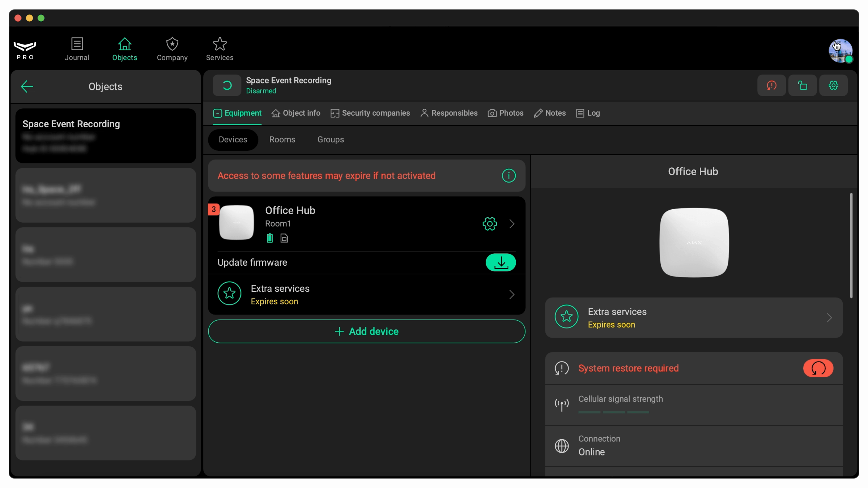Viewport: 868px width, 488px height.
Task: Switch to the Equipment tab
Action: 237,113
